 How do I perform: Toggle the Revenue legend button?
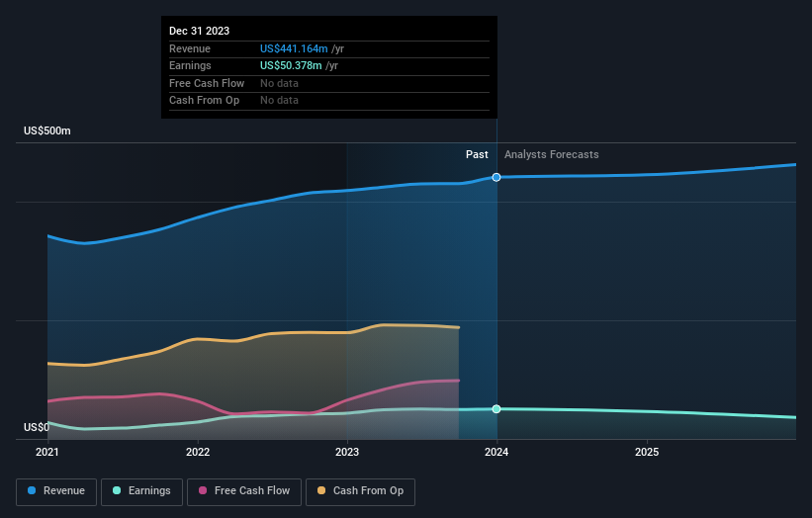pos(56,491)
